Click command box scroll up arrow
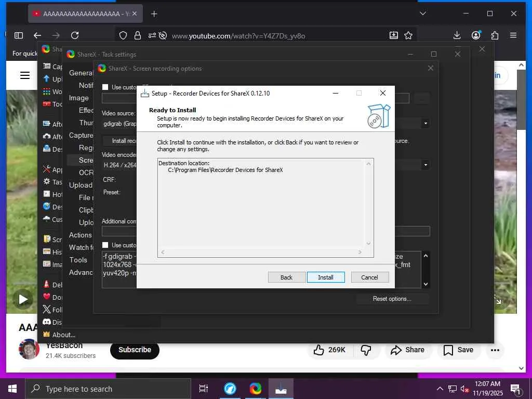The height and width of the screenshot is (399, 532). [426, 256]
